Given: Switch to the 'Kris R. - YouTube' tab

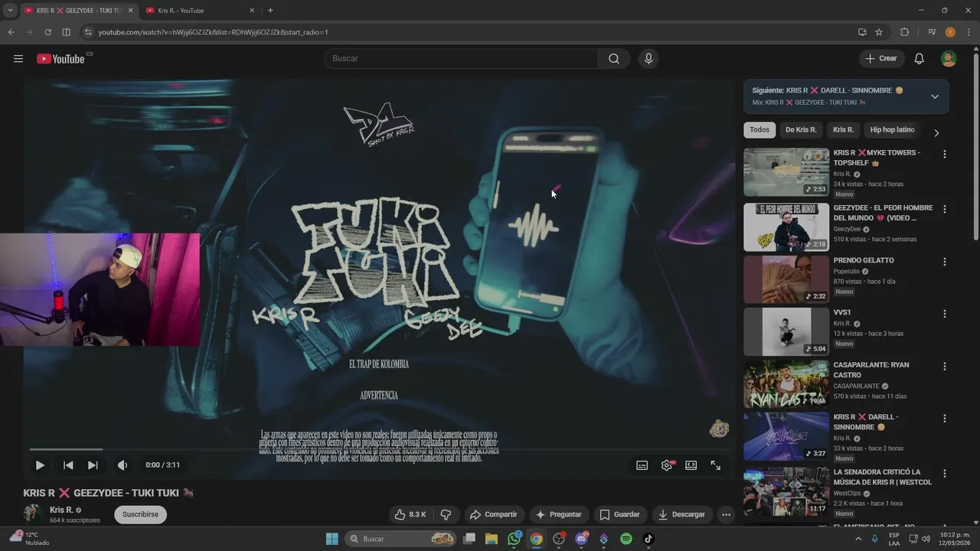Looking at the screenshot, I should (x=199, y=11).
